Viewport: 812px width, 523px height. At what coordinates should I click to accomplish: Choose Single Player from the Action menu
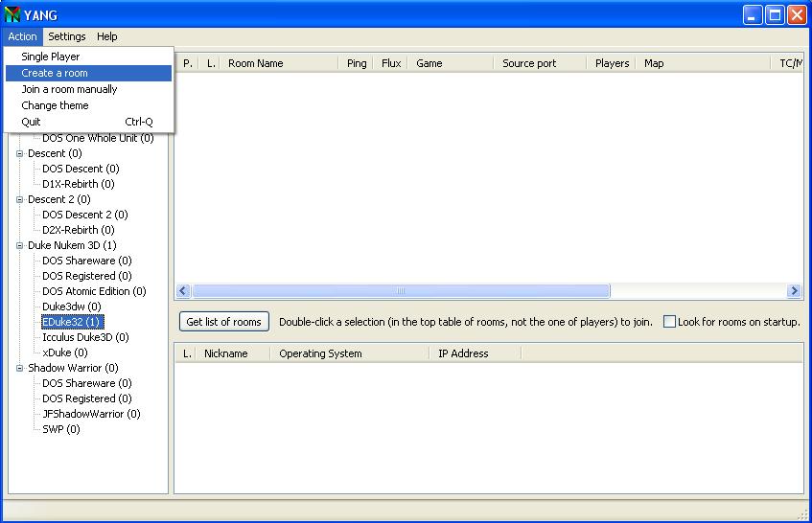(88, 57)
